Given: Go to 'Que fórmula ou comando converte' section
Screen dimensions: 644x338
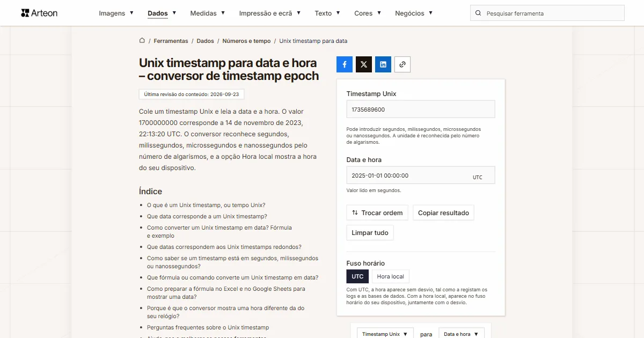Looking at the screenshot, I should (233, 277).
